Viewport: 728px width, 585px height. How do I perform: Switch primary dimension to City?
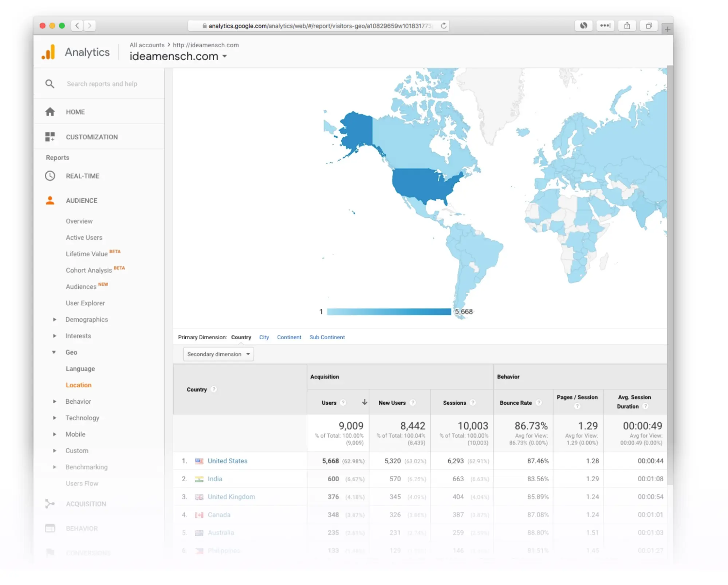pyautogui.click(x=264, y=337)
